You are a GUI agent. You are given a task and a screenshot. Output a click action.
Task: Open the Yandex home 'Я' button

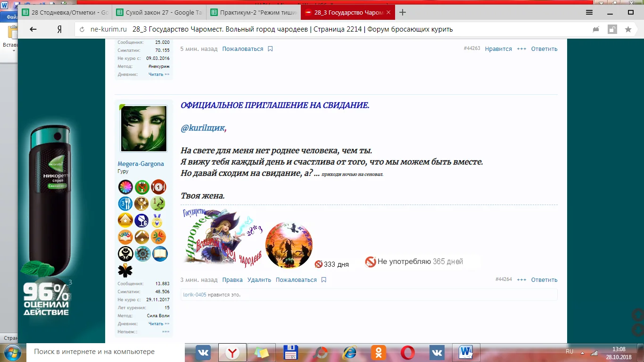click(59, 29)
